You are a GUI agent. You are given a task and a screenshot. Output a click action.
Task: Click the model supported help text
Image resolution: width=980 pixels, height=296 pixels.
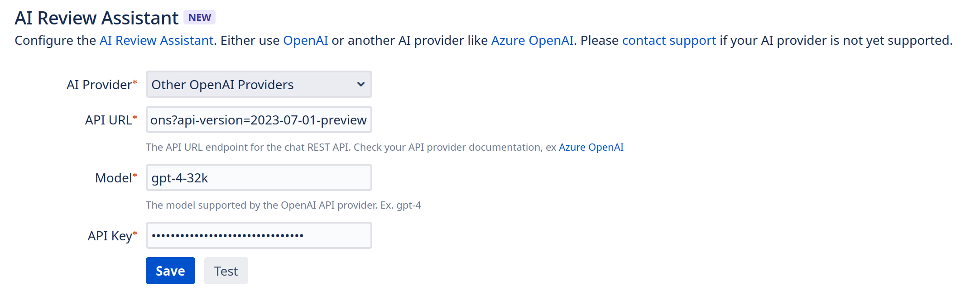click(x=283, y=205)
